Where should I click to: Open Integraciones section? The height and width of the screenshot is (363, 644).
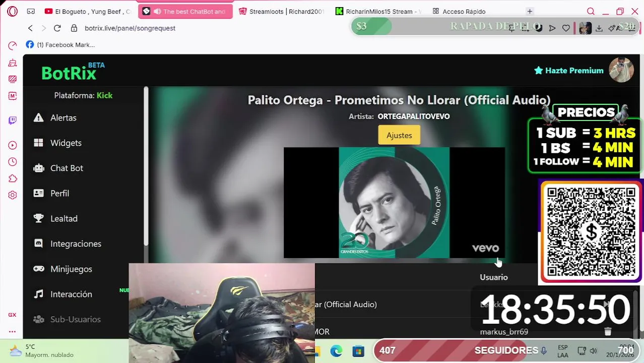click(76, 244)
